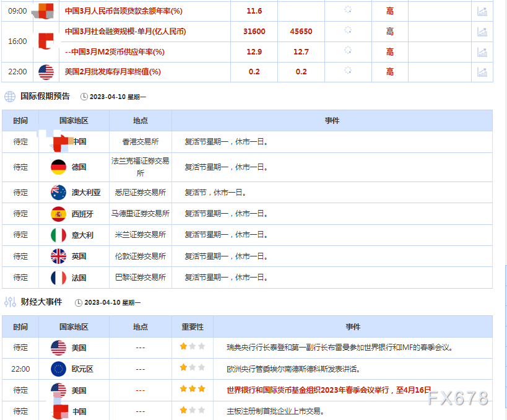Screen dimensions: 507x420
Task: Click the 重要性 column header
Action: pos(192,326)
